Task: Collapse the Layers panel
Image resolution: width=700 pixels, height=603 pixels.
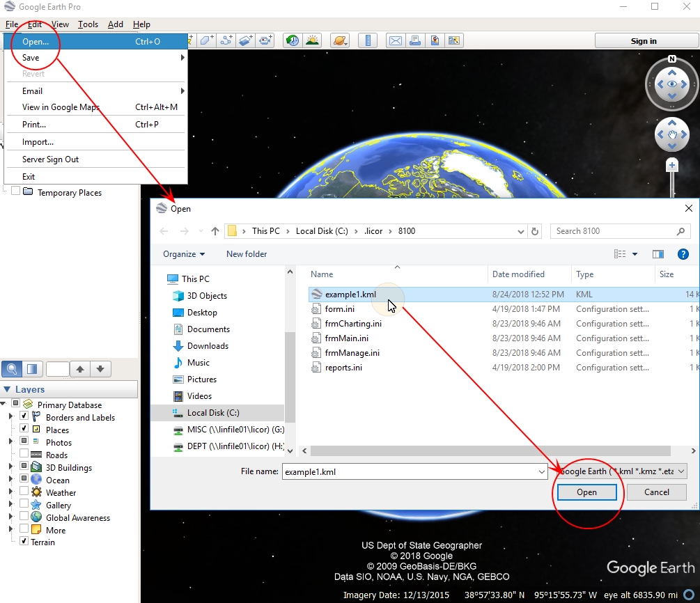Action: [x=6, y=389]
